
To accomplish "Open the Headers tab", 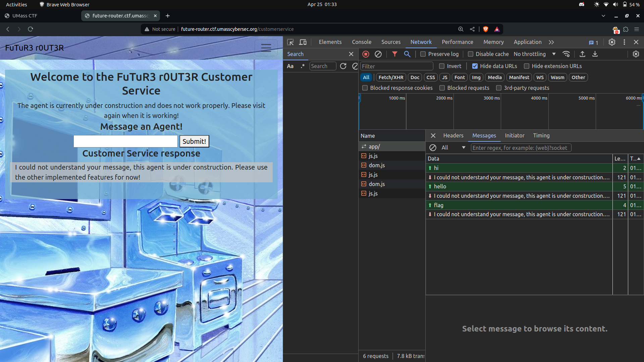I will point(453,135).
